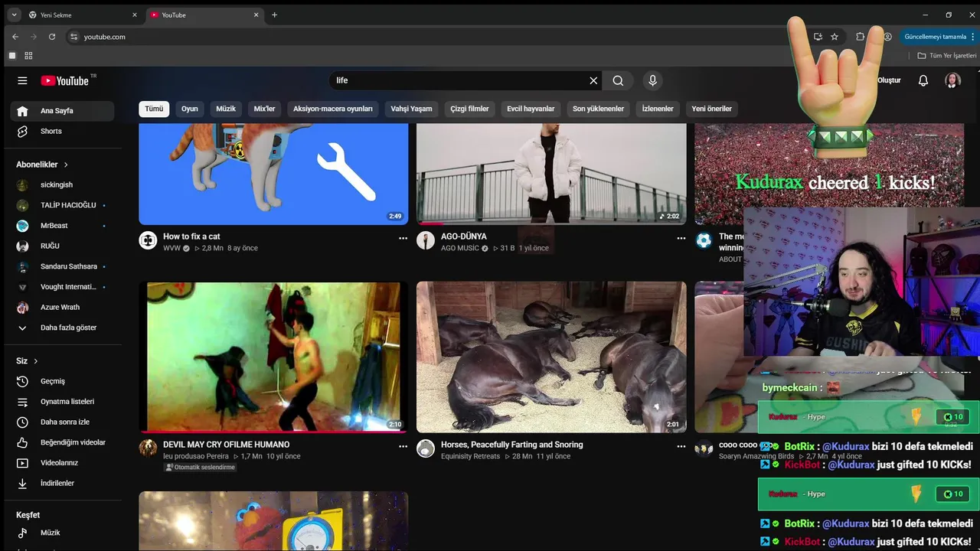This screenshot has width=980, height=551.
Task: Open the notifications bell
Action: (923, 80)
